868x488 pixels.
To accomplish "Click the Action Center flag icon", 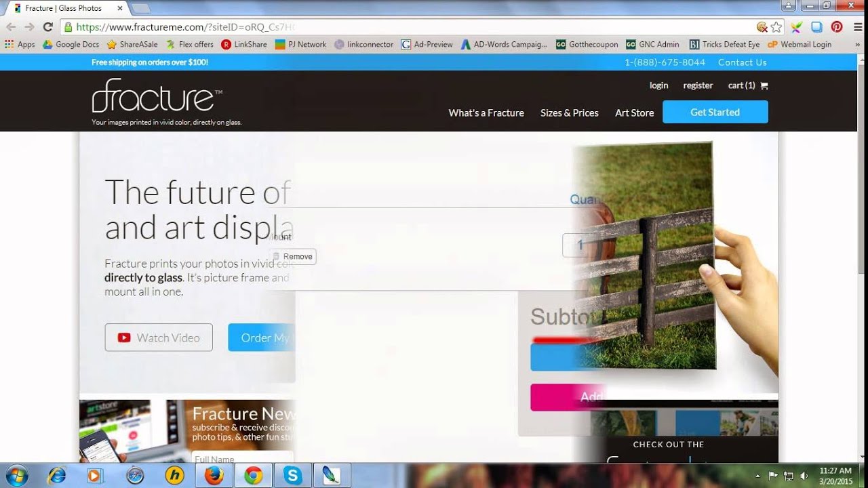I will coord(773,476).
